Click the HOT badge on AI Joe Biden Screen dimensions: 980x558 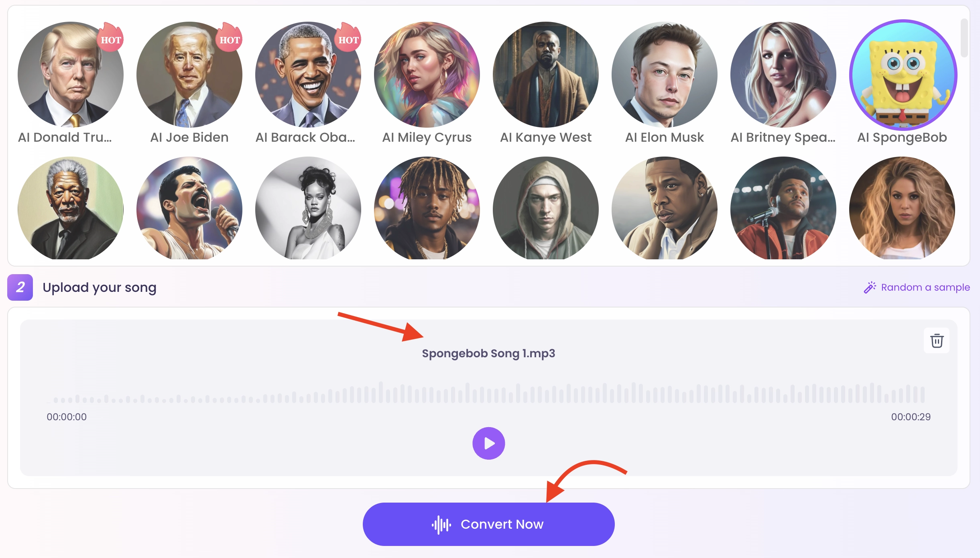click(x=229, y=39)
